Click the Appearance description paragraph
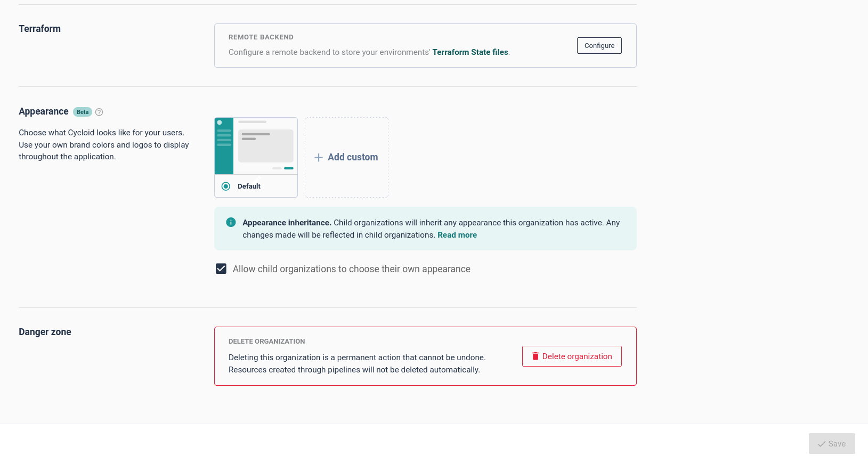868x463 pixels. tap(104, 145)
